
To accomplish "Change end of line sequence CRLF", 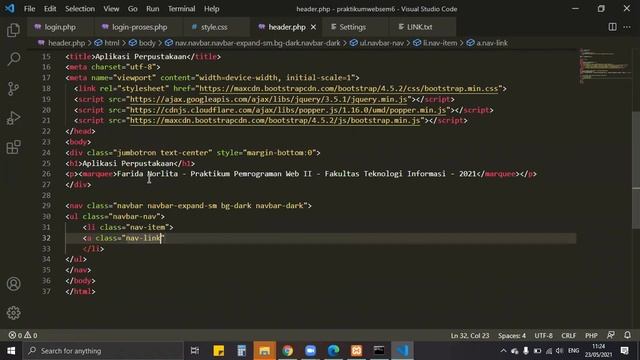I will point(568,336).
